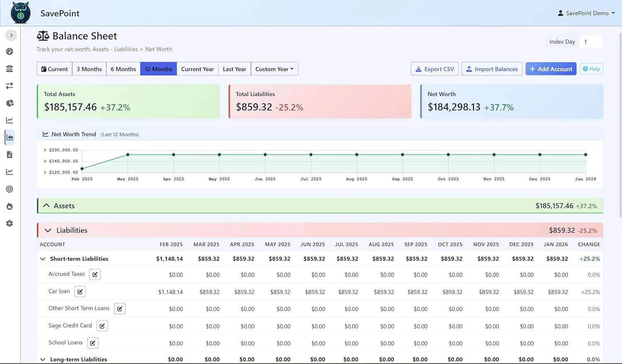Open the dashboard palette icon in sidebar

pyautogui.click(x=10, y=51)
